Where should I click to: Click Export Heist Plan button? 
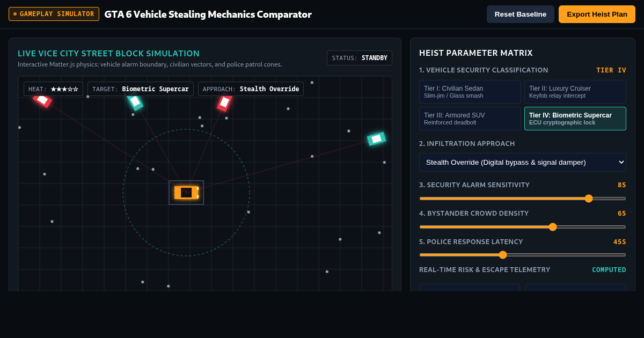tap(597, 14)
